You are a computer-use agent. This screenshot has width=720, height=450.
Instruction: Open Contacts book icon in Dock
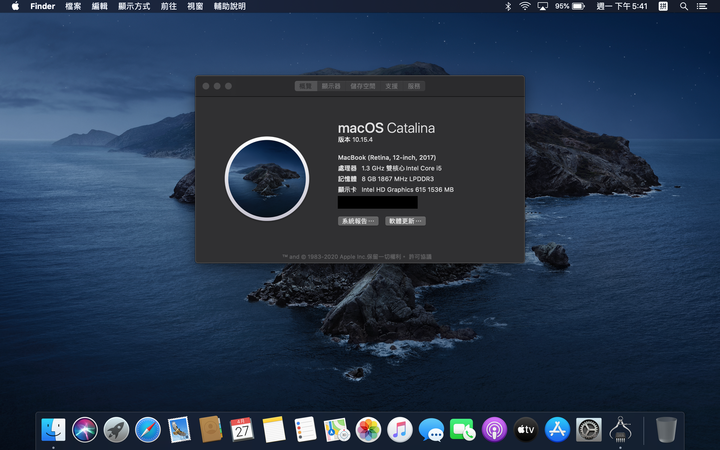click(211, 430)
